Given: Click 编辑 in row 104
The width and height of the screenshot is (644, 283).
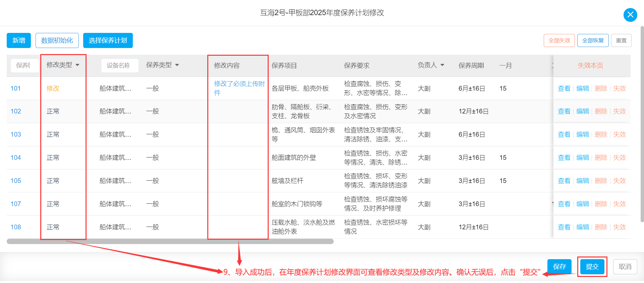Looking at the screenshot, I should [583, 157].
